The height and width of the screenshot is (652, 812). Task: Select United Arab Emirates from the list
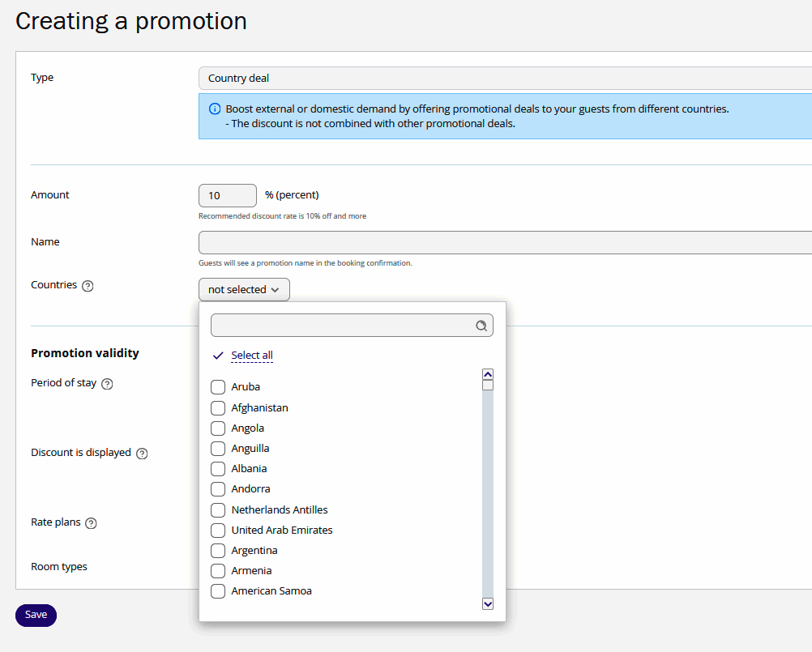(x=217, y=531)
